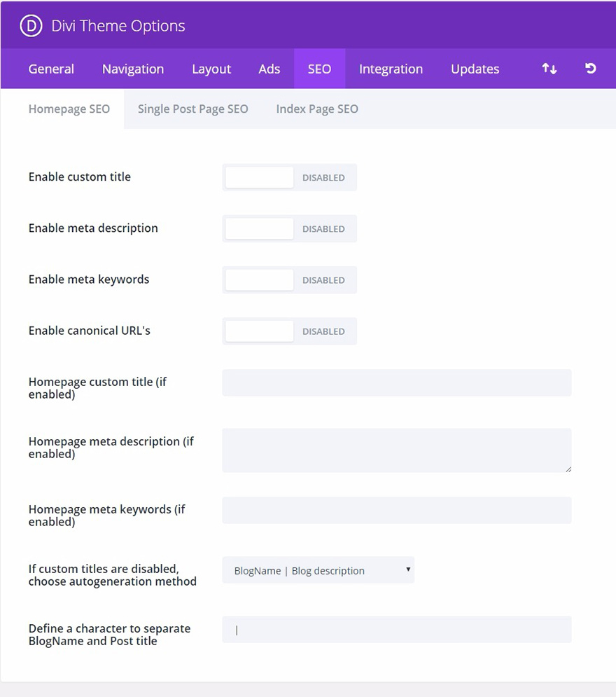Switch to the Integration tab
This screenshot has height=697, width=616.
pos(391,68)
